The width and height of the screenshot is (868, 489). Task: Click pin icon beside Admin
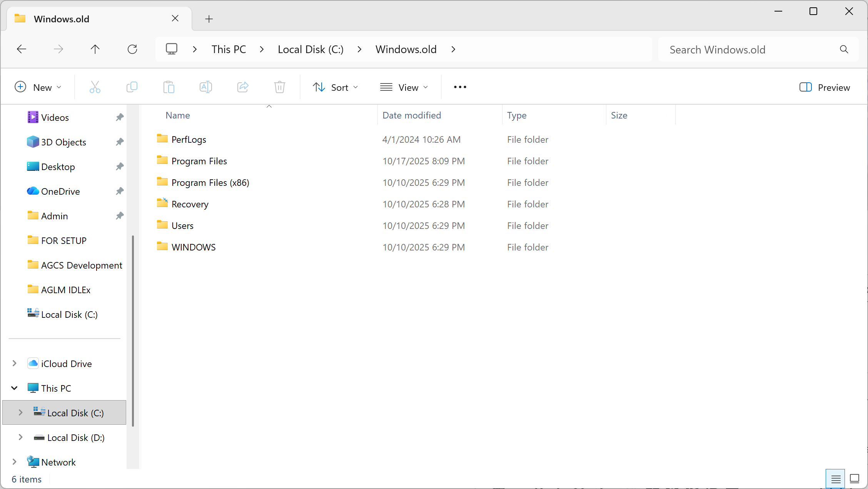pyautogui.click(x=120, y=216)
